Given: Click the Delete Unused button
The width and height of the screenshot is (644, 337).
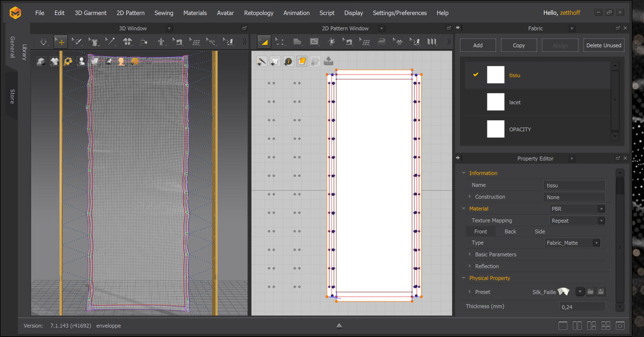Looking at the screenshot, I should pyautogui.click(x=603, y=45).
